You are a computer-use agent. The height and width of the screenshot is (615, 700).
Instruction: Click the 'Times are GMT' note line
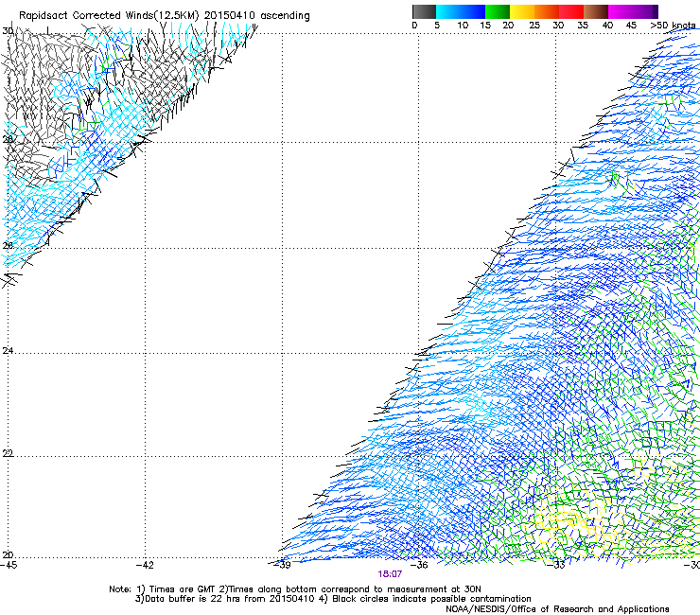click(295, 589)
